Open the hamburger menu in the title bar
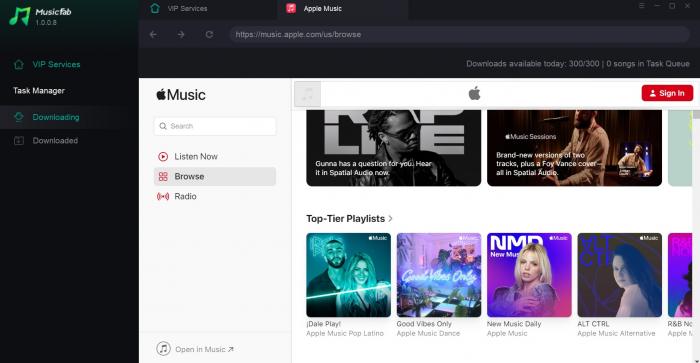This screenshot has width=700, height=363. coord(642,6)
